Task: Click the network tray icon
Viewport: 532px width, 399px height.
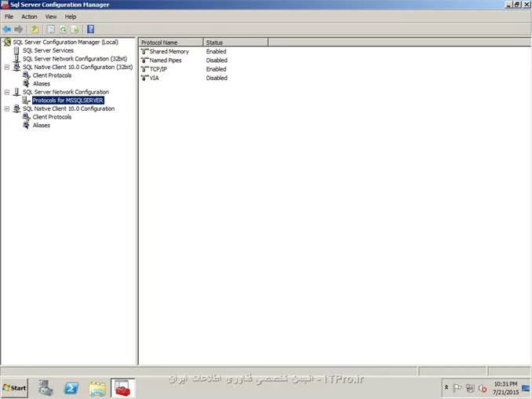Action: [470, 388]
